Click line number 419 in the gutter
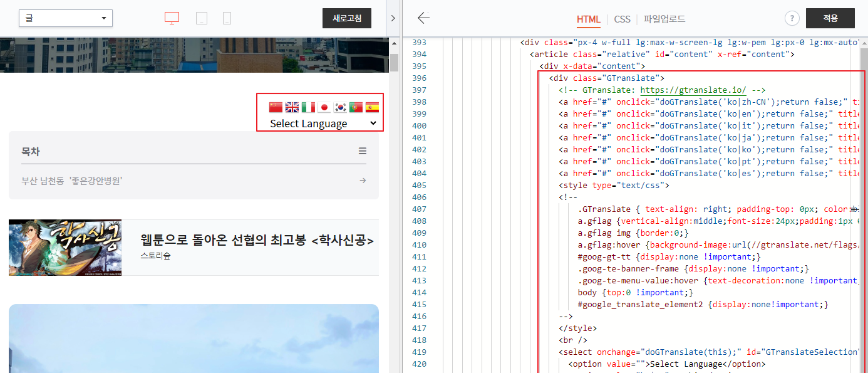This screenshot has height=373, width=868. point(419,352)
